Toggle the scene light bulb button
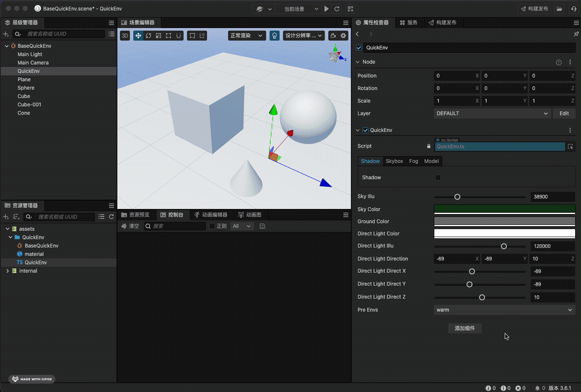The width and height of the screenshot is (581, 392). click(274, 36)
